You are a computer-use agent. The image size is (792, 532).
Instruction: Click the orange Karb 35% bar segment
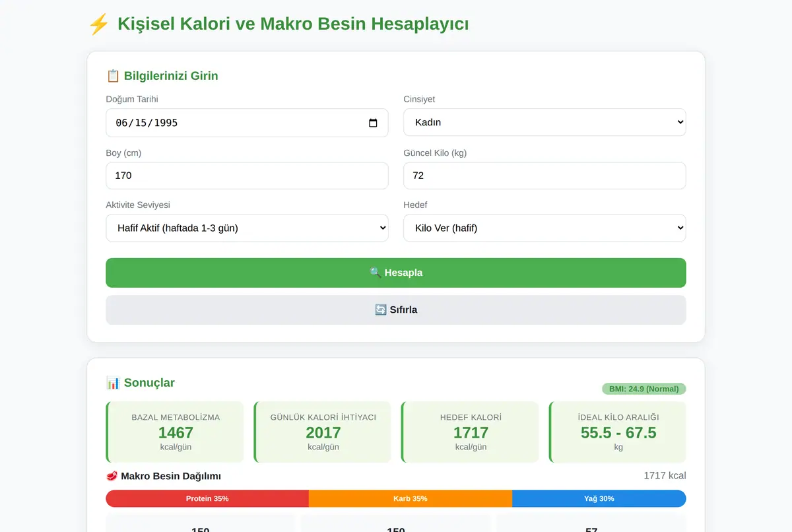point(411,498)
